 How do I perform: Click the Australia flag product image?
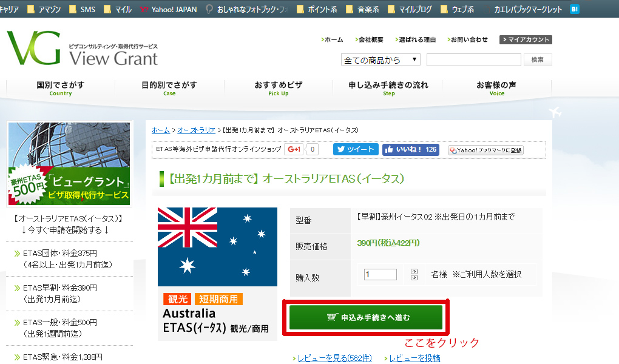[x=217, y=246]
